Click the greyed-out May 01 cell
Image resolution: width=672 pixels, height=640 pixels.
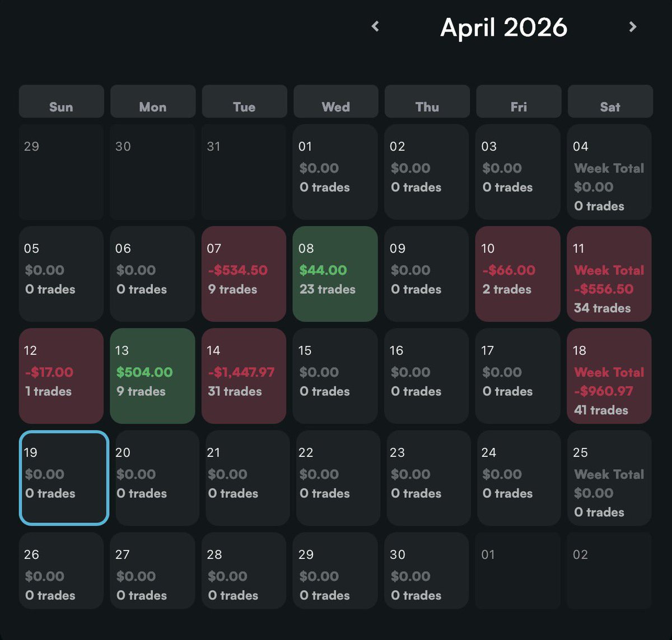pyautogui.click(x=518, y=571)
